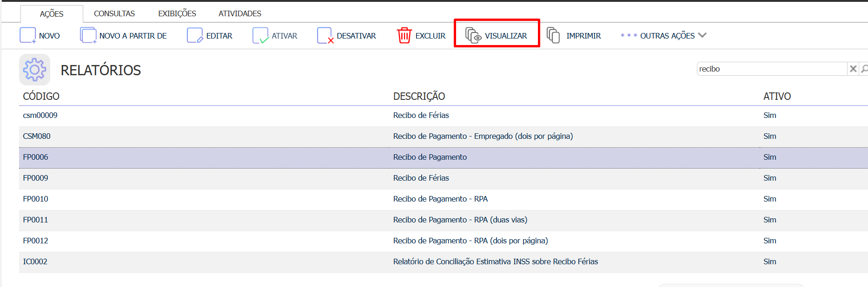Click the Desativar icon with red X
Viewport: 868px width, 287px height.
(325, 35)
